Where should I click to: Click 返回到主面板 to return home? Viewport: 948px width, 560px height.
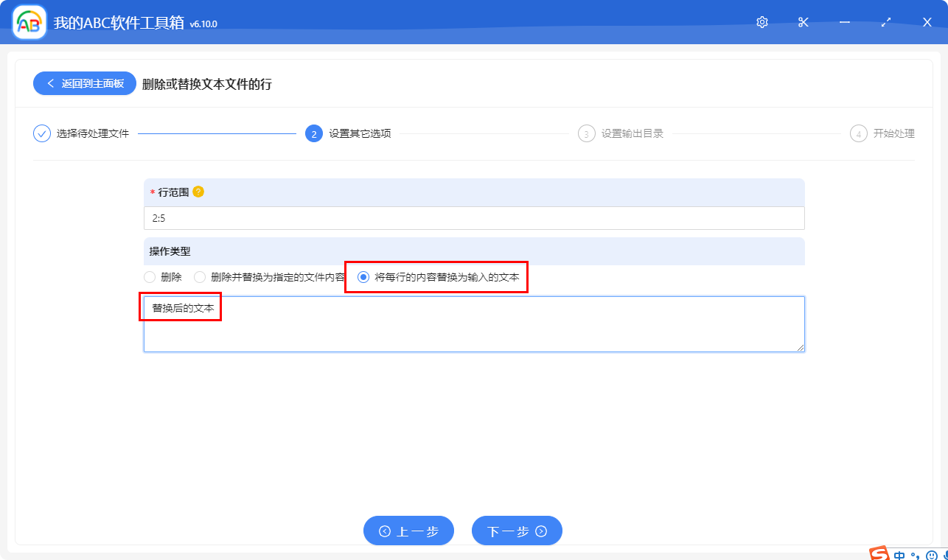coord(84,83)
